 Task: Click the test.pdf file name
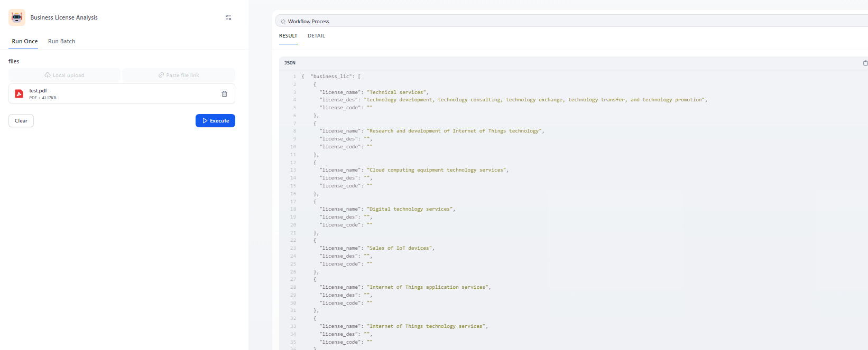click(38, 91)
